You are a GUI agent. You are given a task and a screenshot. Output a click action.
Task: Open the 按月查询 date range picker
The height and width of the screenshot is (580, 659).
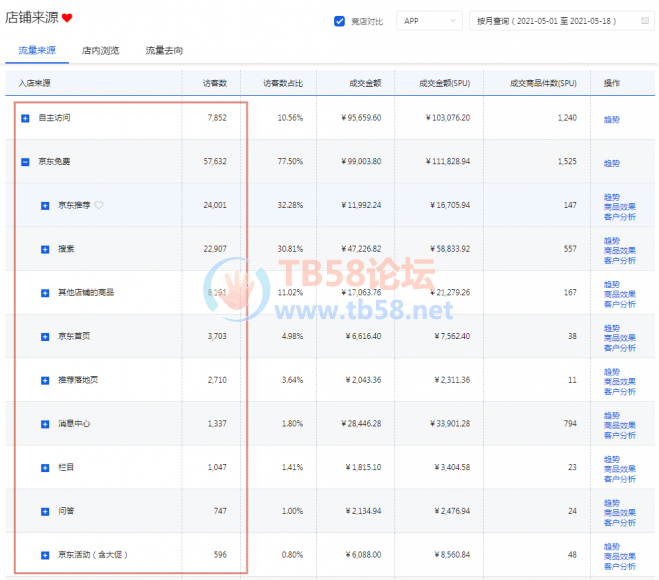coord(561,21)
